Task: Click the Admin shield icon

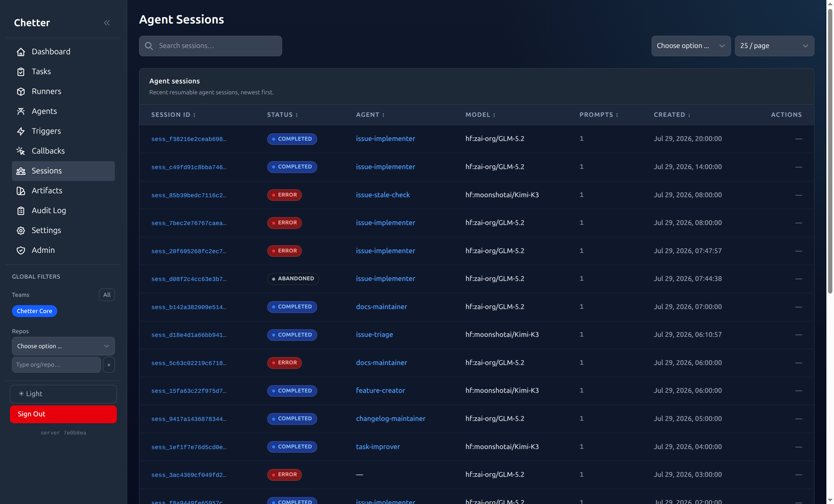Action: (21, 250)
